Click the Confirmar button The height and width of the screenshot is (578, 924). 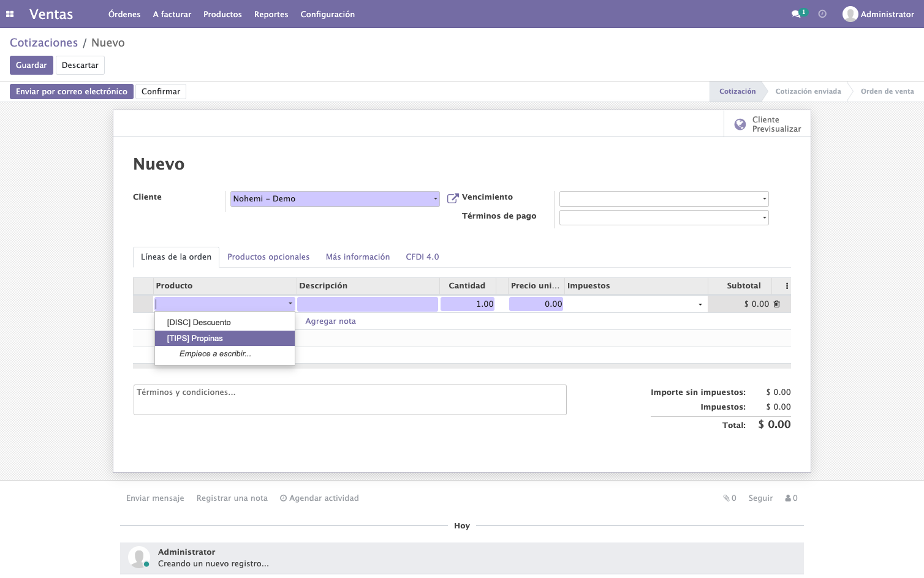(161, 92)
